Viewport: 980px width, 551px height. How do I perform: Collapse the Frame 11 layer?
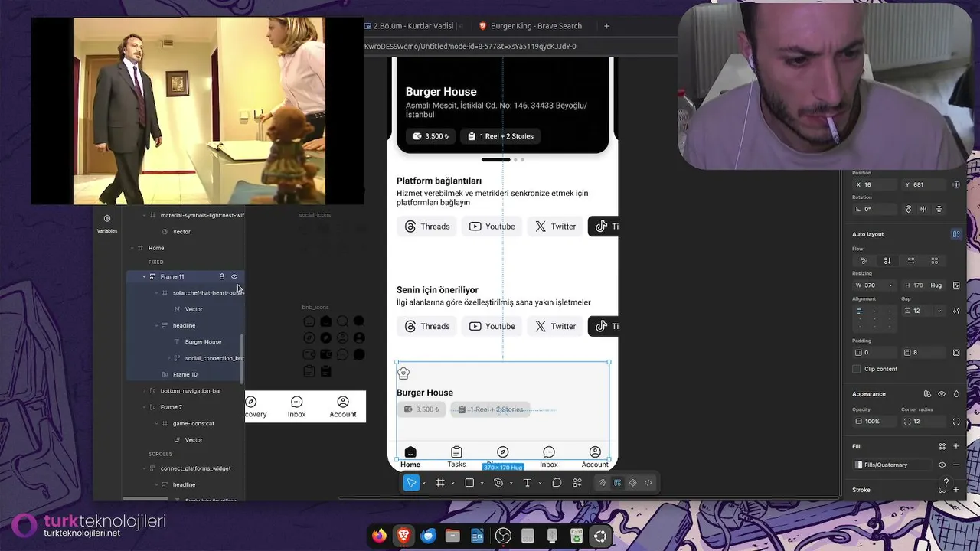144,276
